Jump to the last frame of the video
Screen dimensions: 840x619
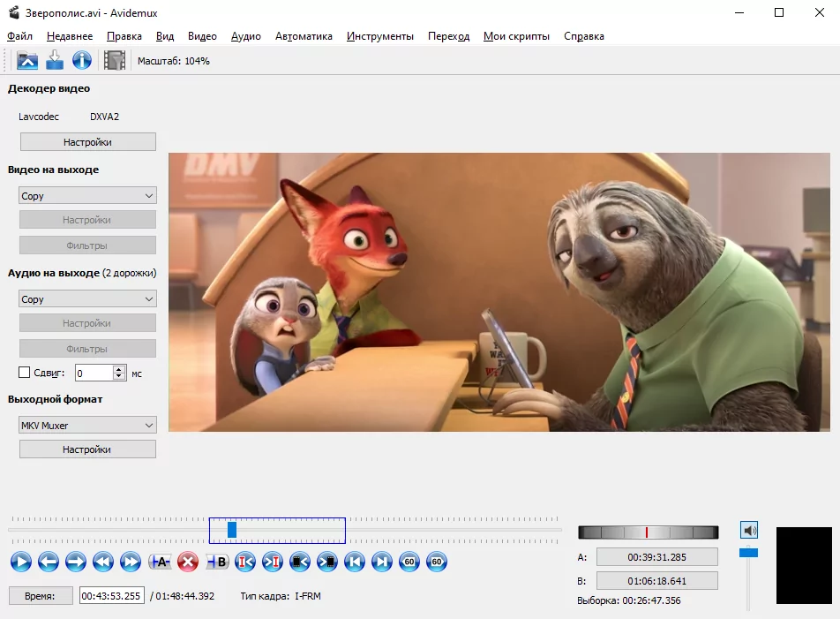pyautogui.click(x=382, y=562)
